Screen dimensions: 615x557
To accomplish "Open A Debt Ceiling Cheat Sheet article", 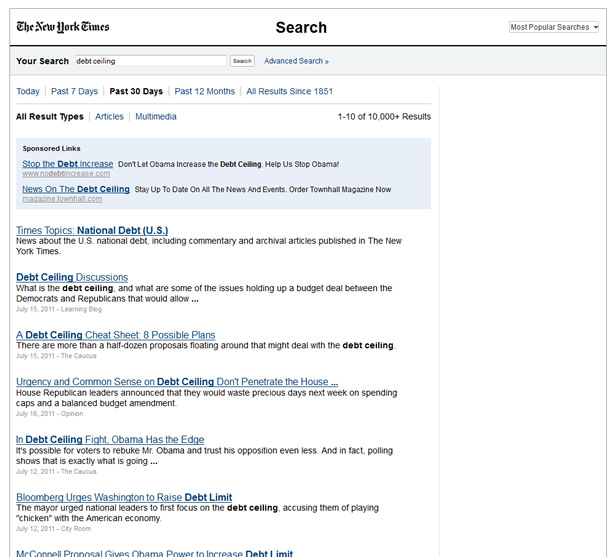I will 116,335.
